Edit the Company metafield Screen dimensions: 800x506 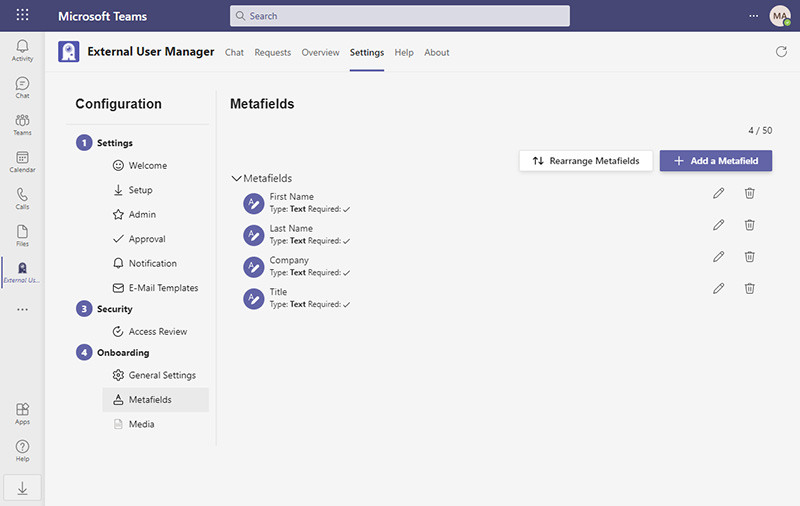point(718,257)
